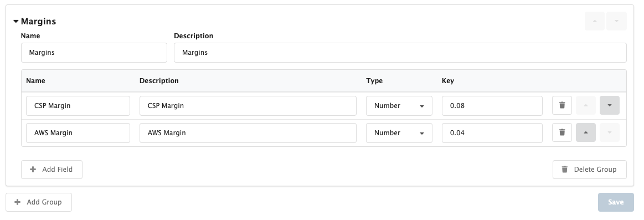Click the Add Field button
This screenshot has height=220, width=644.
51,170
